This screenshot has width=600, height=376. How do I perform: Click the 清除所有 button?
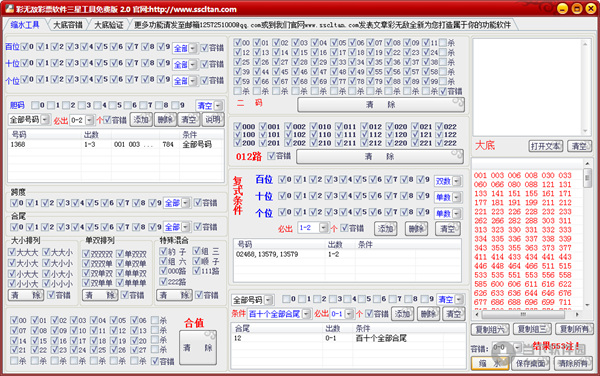pyautogui.click(x=573, y=363)
